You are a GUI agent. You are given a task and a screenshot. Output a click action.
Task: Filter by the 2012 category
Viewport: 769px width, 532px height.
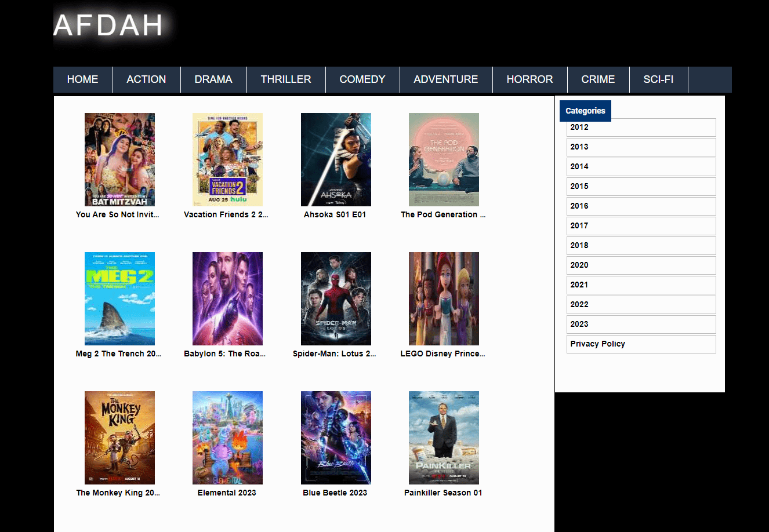[x=641, y=127]
